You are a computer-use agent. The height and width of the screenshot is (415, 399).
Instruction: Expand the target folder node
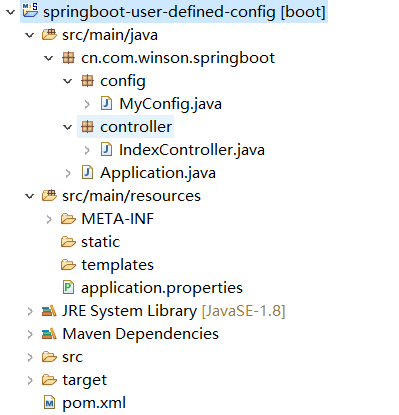(30, 380)
